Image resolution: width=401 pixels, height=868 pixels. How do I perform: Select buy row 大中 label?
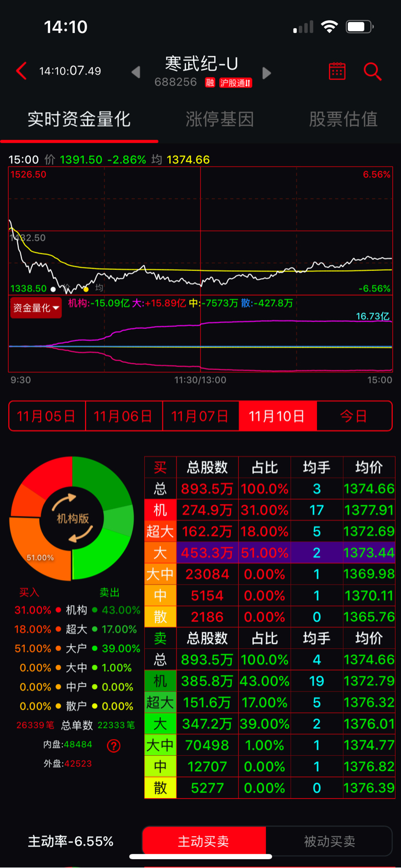160,574
